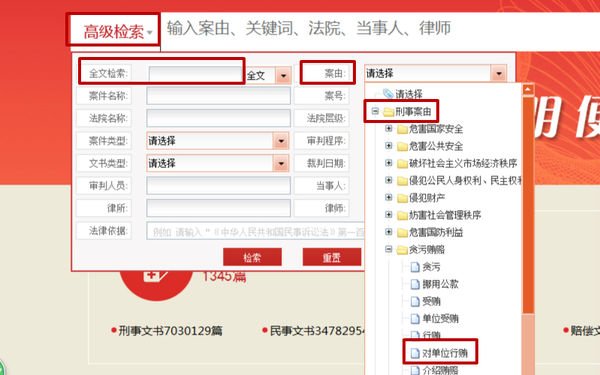Click the orange tree scrollbar thumb

(x=528, y=205)
